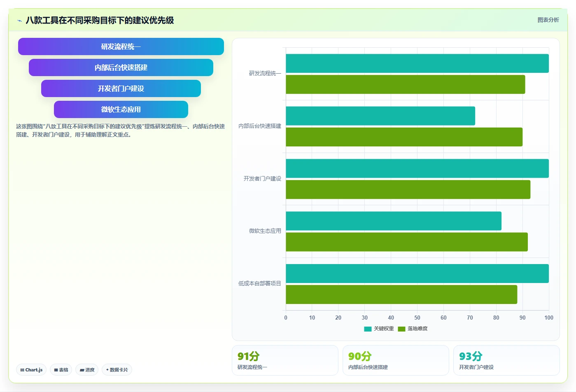
Task: Click the x-axis tick label 50
Action: (417, 318)
